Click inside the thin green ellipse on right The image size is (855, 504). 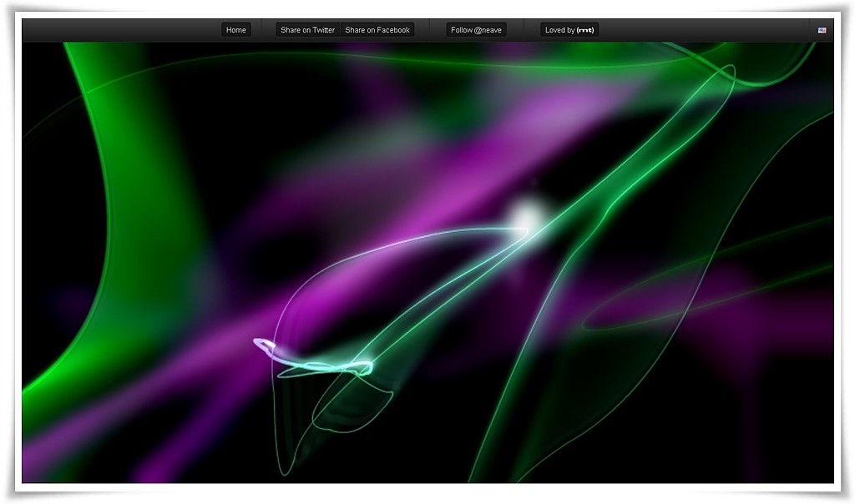click(668, 300)
